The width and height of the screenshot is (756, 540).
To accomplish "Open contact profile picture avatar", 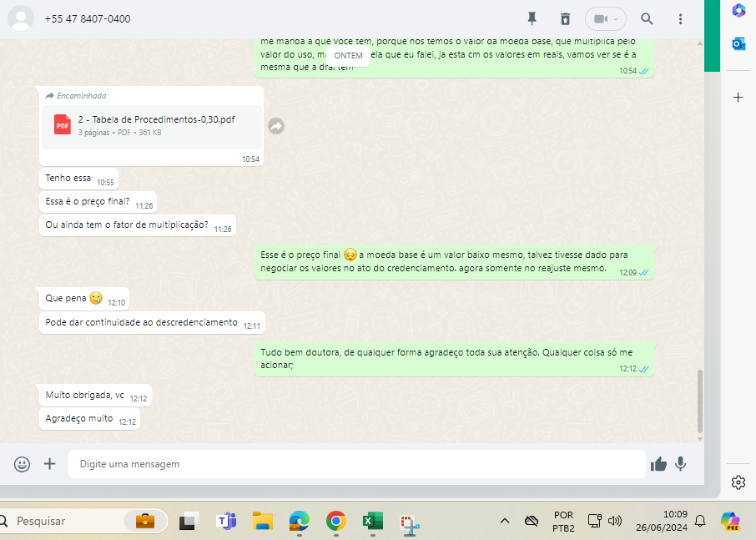I will click(21, 19).
